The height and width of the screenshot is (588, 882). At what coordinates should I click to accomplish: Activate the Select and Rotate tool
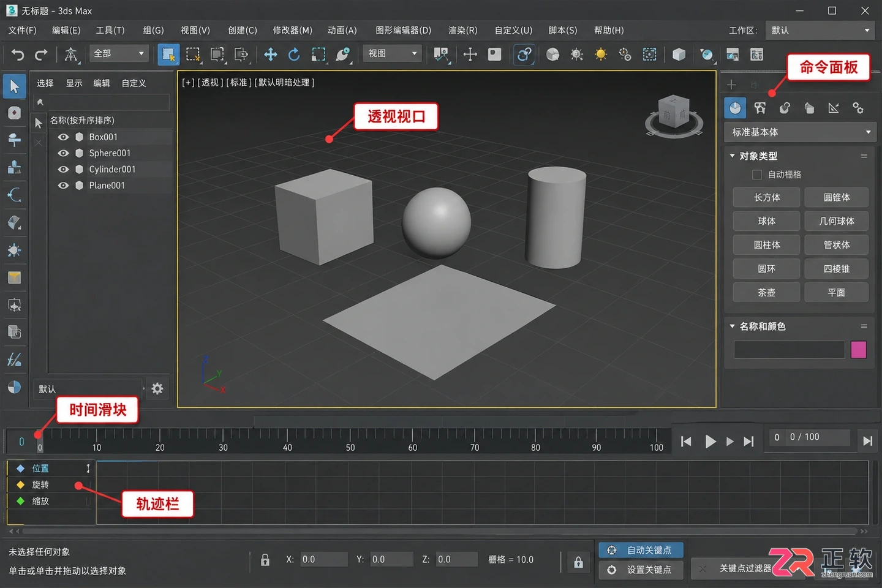click(x=294, y=55)
